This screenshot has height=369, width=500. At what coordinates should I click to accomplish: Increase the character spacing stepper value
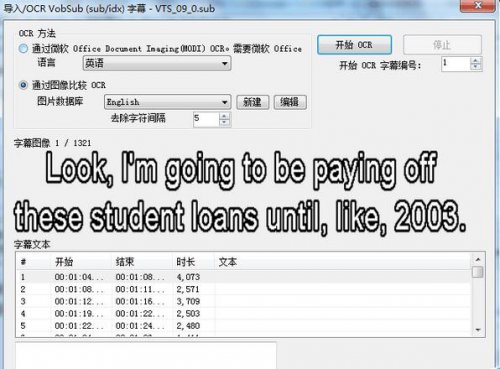(225, 116)
